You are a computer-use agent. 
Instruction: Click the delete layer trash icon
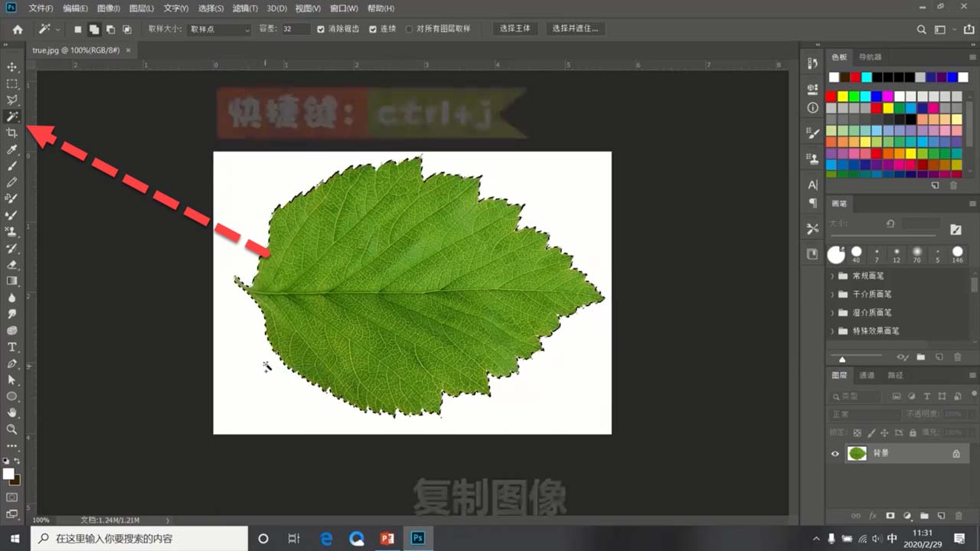point(958,517)
